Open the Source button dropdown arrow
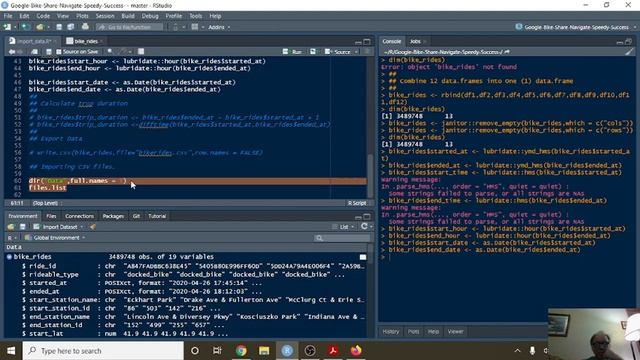The width and height of the screenshot is (640, 360). pyautogui.click(x=356, y=52)
